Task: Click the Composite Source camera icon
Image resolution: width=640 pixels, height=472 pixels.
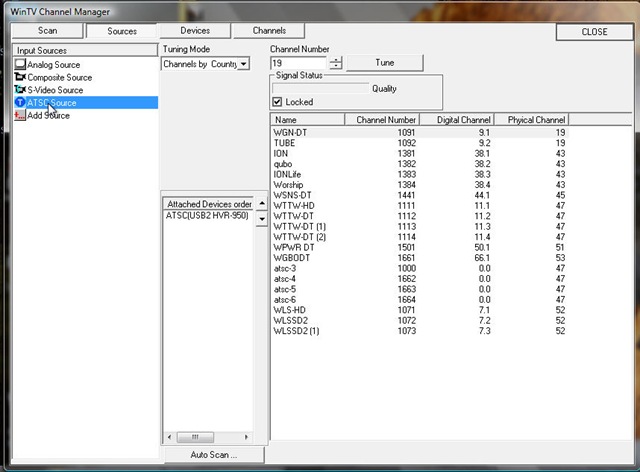Action: tap(20, 77)
